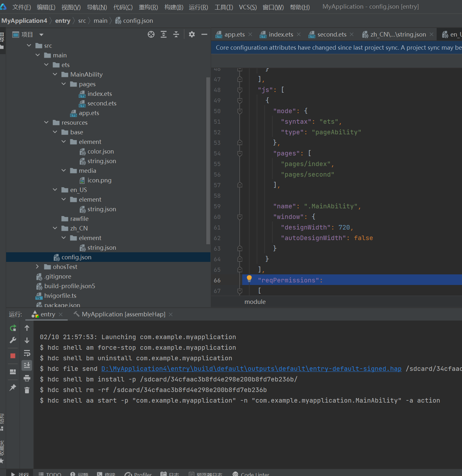Click the entry breadcrumb
Viewport: 462px width, 476px height.
[63, 21]
